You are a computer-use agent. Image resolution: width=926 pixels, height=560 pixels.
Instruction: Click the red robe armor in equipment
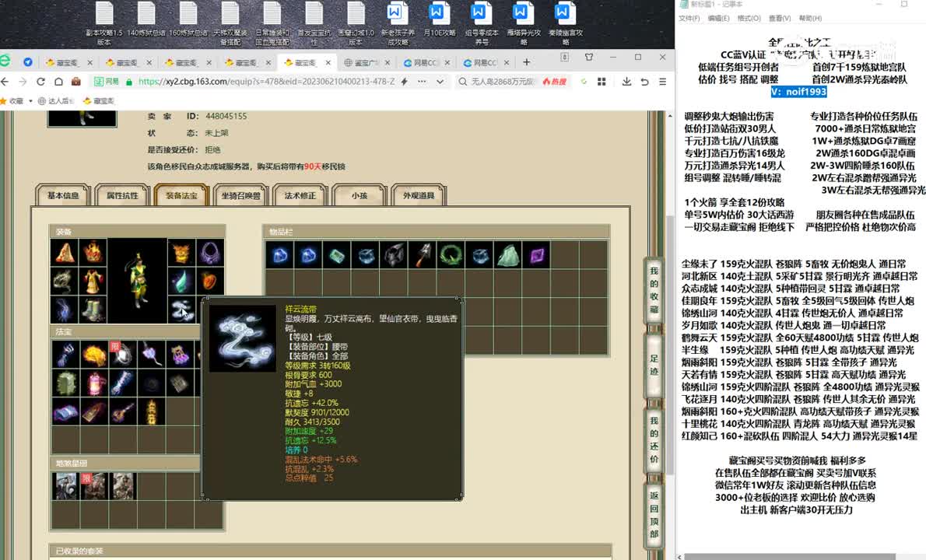coord(93,282)
